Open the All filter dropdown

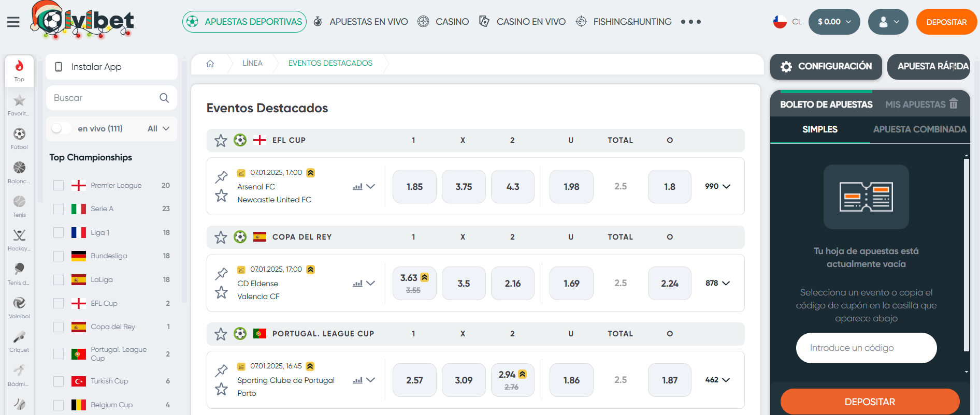point(158,129)
